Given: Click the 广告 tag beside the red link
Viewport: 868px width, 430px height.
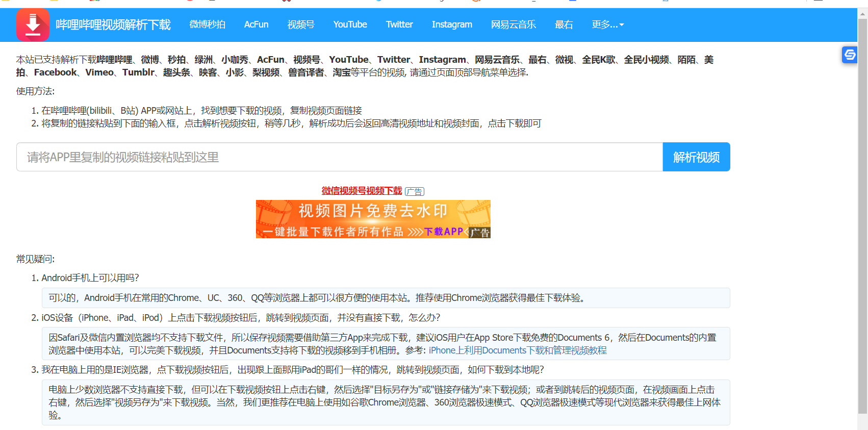Looking at the screenshot, I should coord(415,192).
